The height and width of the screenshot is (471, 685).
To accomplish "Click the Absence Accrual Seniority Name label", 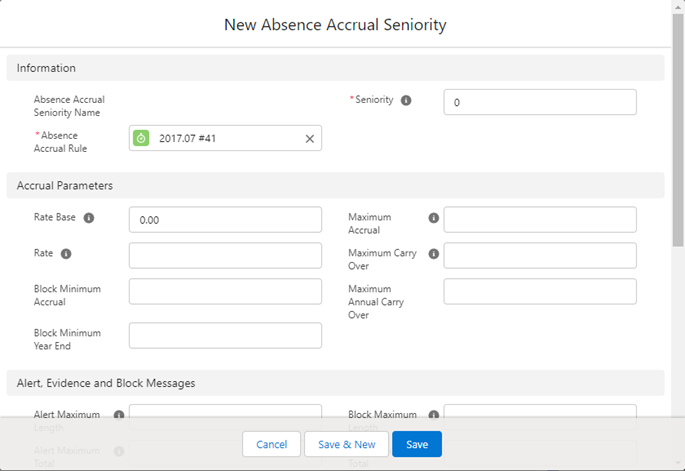I will pos(69,106).
